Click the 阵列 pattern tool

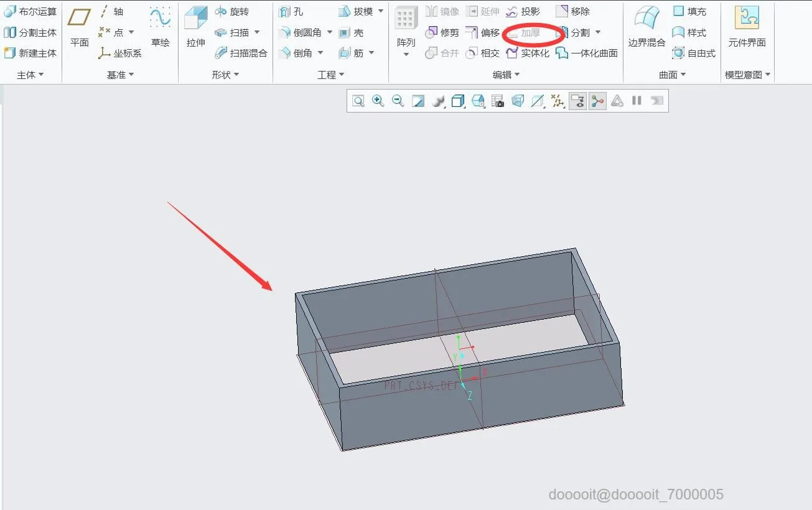point(406,28)
